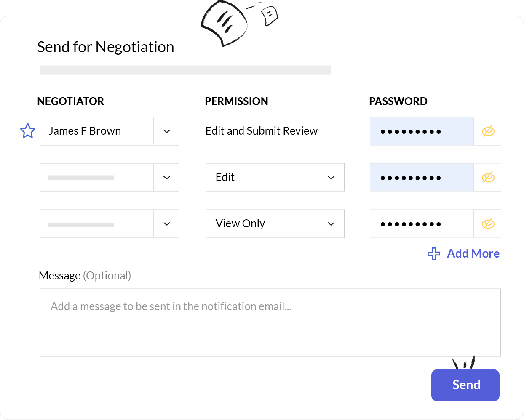524x420 pixels.
Task: Click the Add More link
Action: pyautogui.click(x=473, y=253)
